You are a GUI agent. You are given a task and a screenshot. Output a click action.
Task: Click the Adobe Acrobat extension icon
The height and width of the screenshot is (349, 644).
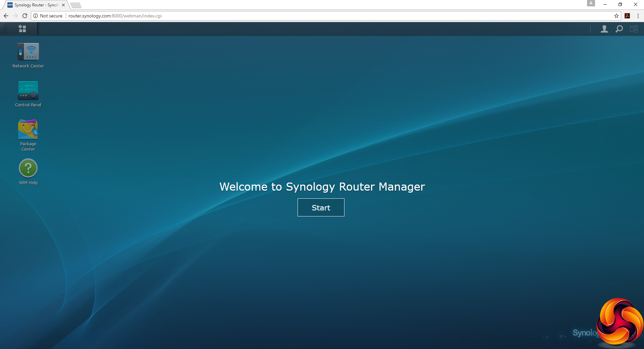(627, 16)
